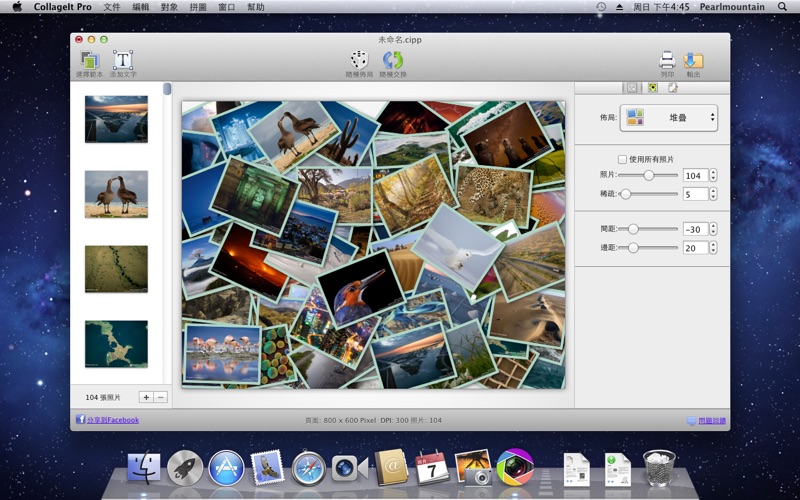Switch to the photo settings tab icon
Screen dimensions: 800x500
click(653, 88)
